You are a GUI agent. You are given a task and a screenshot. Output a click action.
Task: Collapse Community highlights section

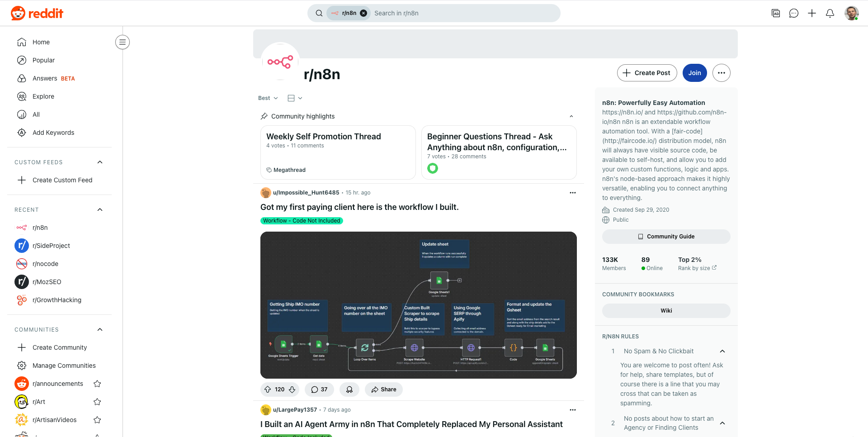click(571, 116)
